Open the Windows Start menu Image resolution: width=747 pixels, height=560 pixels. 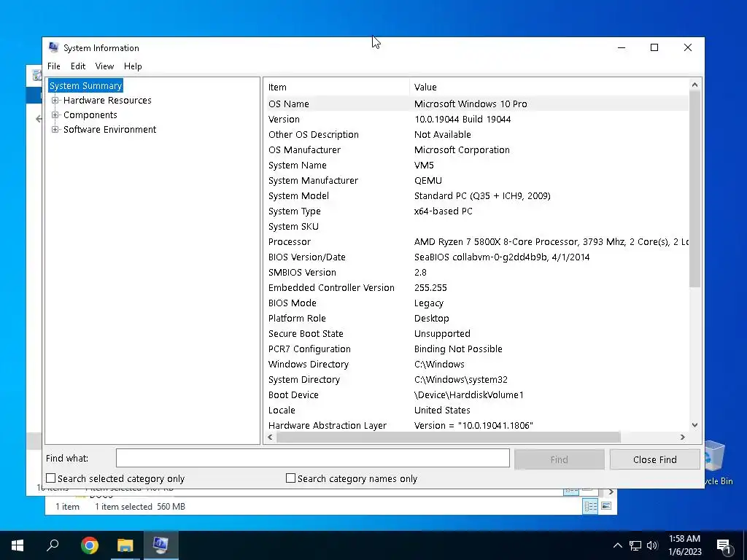click(x=18, y=545)
